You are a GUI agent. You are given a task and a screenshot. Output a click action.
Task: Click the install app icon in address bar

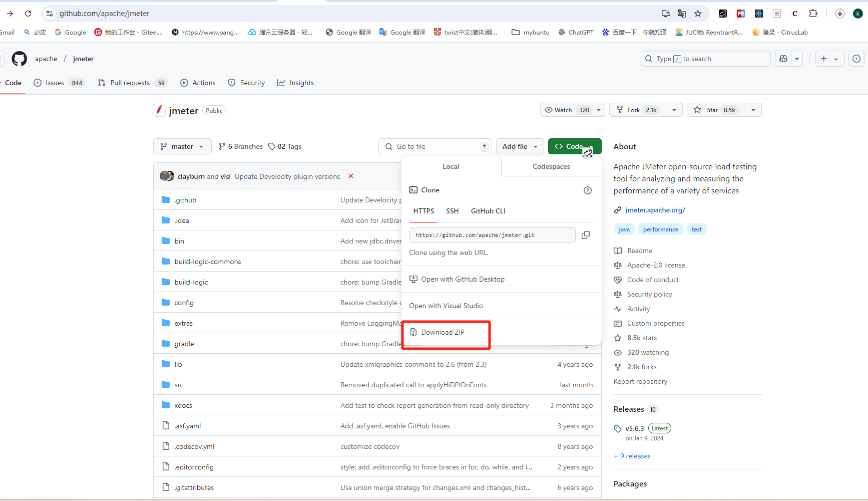(x=665, y=14)
